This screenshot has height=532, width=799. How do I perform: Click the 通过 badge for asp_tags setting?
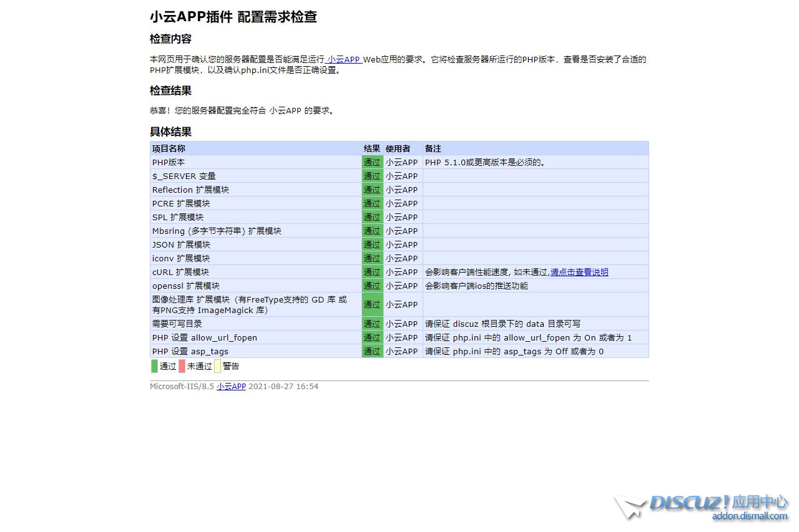click(x=372, y=351)
